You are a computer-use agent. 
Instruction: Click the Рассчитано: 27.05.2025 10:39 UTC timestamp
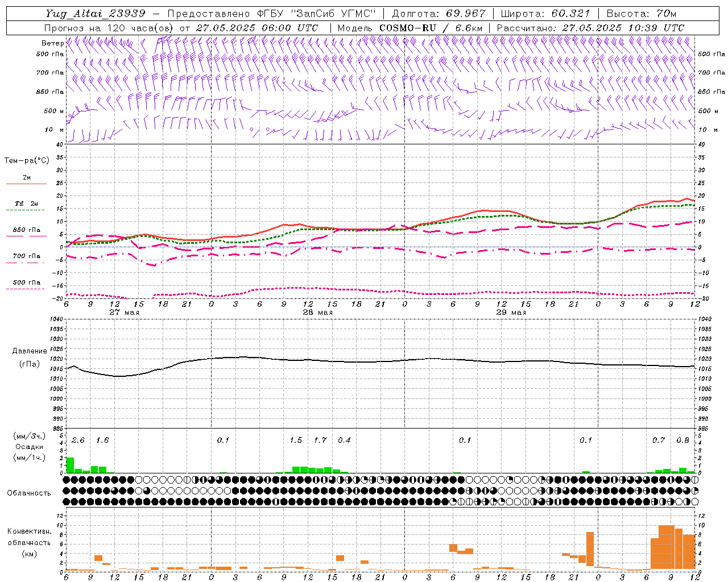(x=590, y=28)
